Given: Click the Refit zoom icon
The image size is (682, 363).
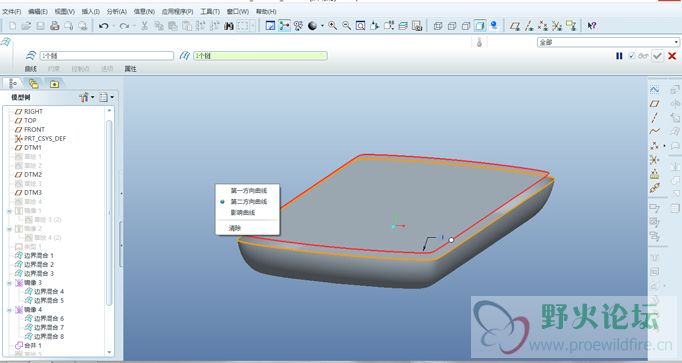Looking at the screenshot, I should (x=361, y=26).
